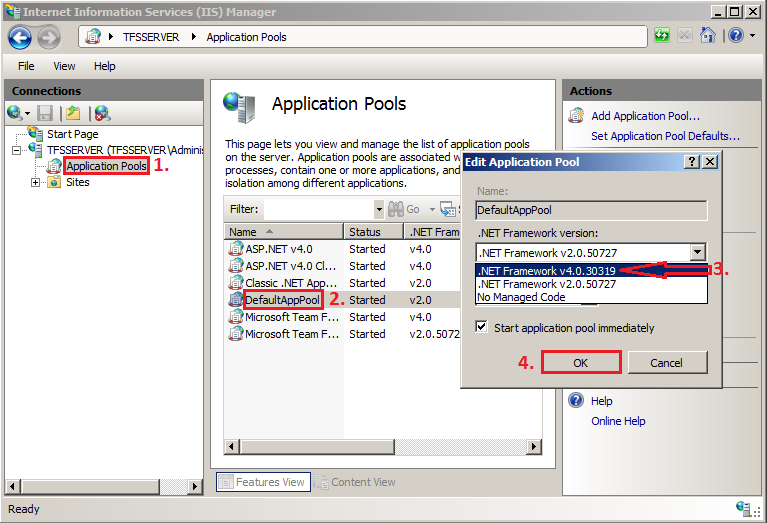The height and width of the screenshot is (523, 767).
Task: Click the greyed Forward navigation arrow
Action: coord(49,37)
